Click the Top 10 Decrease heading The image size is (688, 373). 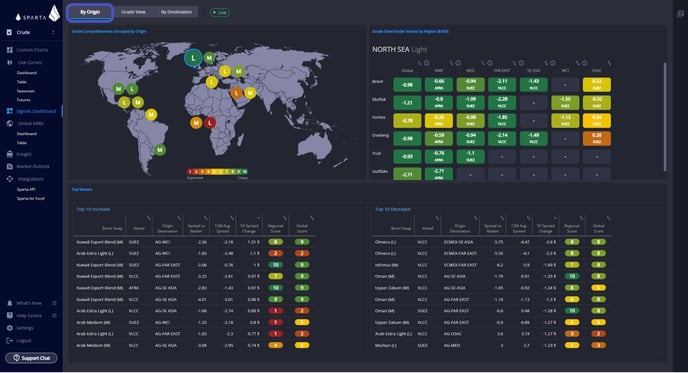click(x=393, y=209)
